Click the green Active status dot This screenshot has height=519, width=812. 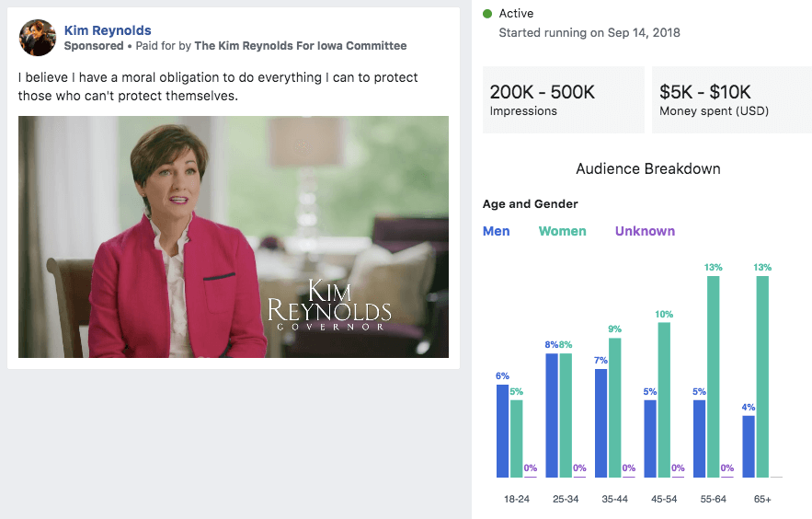tap(487, 14)
